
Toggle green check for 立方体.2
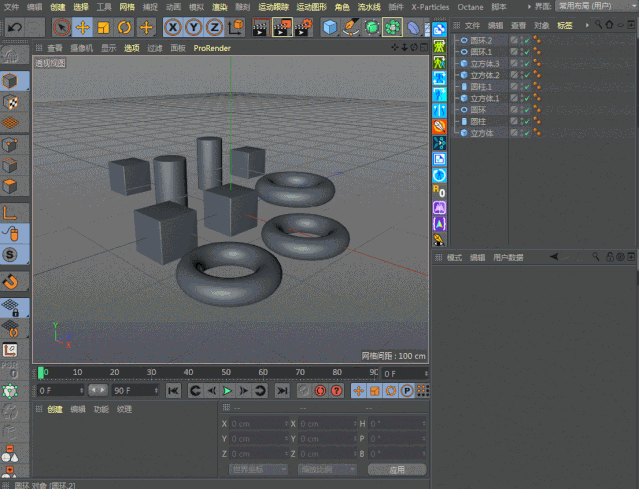click(527, 75)
